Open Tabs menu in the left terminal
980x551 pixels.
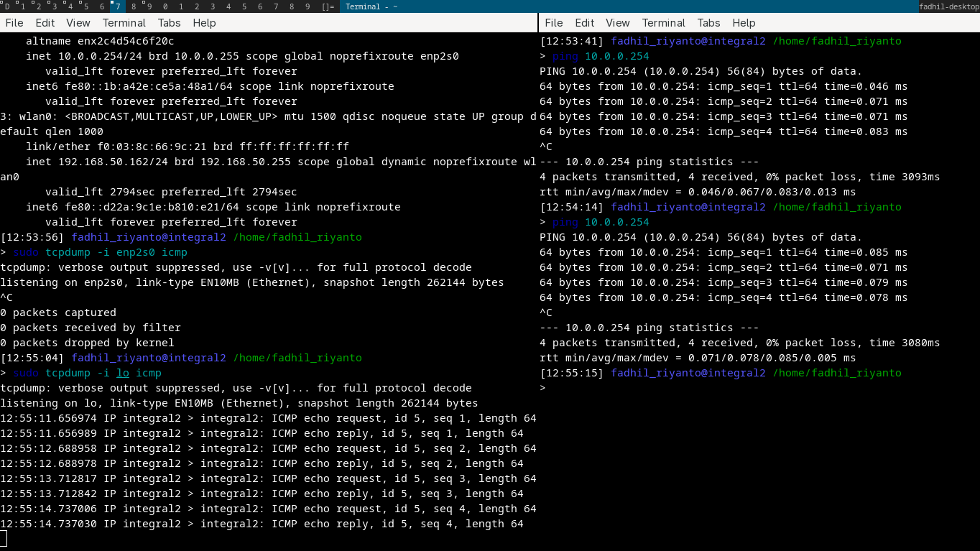coord(170,23)
